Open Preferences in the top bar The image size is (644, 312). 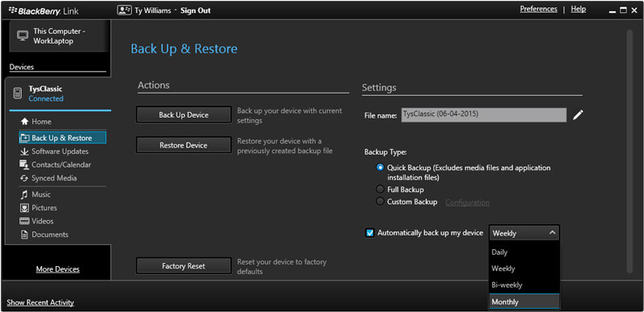click(x=539, y=9)
